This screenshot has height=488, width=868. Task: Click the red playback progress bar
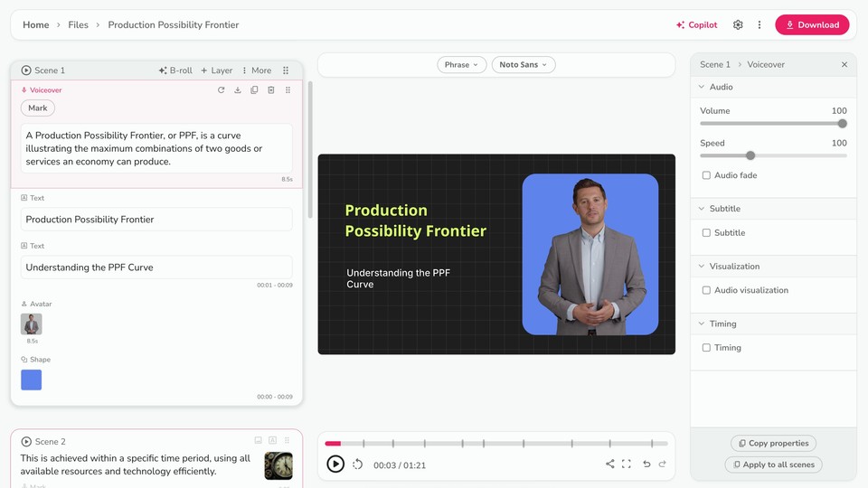(333, 444)
